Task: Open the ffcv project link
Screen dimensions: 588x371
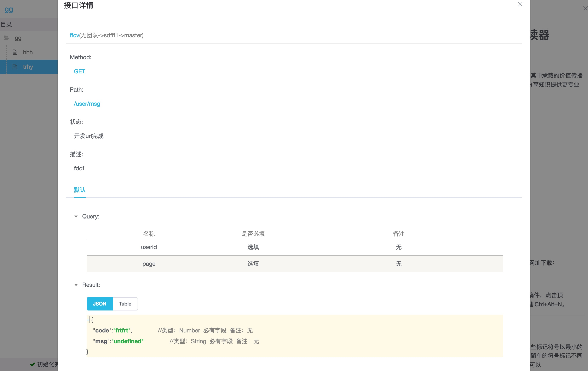Action: pyautogui.click(x=74, y=35)
